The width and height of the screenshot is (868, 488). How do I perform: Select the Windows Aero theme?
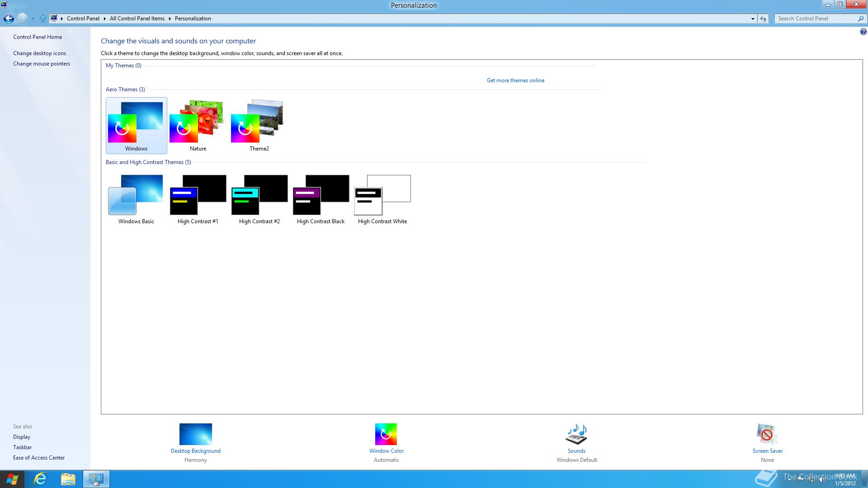(136, 126)
